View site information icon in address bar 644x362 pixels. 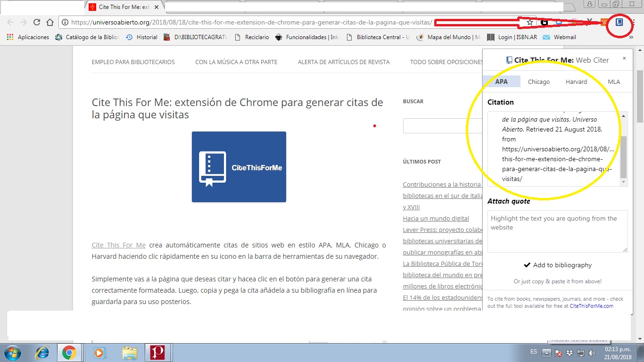[65, 22]
